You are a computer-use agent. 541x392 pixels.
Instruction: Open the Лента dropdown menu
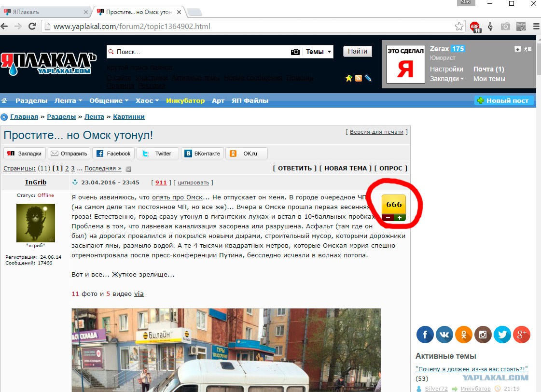coord(68,101)
